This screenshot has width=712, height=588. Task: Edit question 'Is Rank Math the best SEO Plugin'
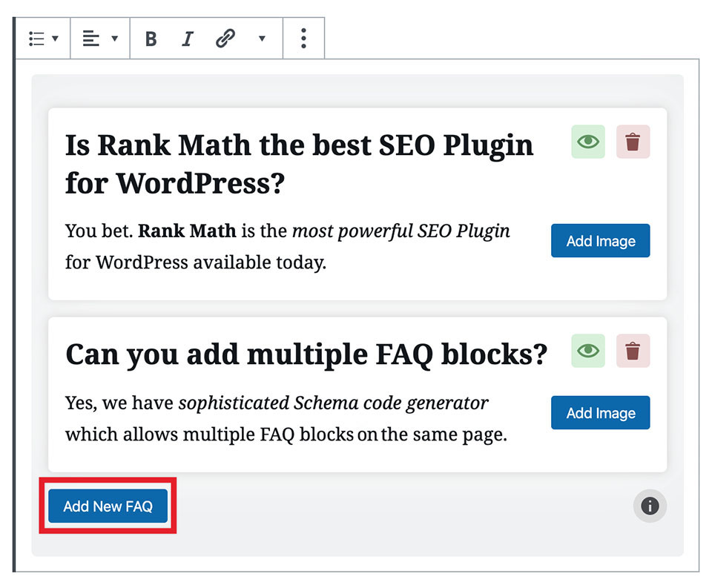[299, 164]
